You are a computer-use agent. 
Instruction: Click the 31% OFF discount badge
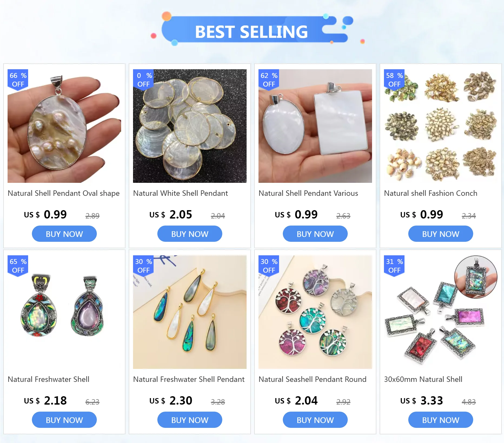[x=394, y=266]
